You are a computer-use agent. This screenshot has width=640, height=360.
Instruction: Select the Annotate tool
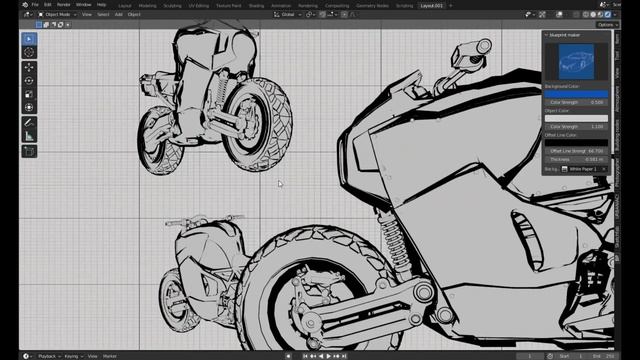pos(29,122)
